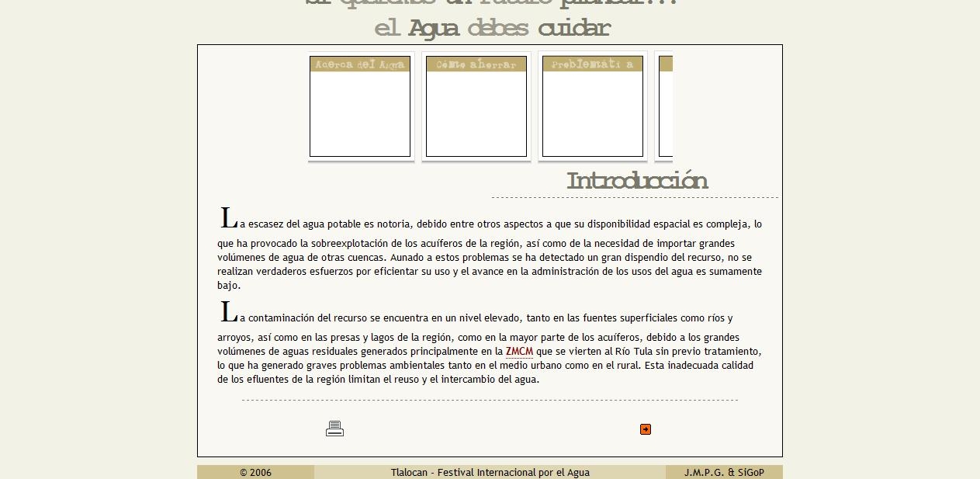Click the drop cap 'L' of second paragraph

228,313
